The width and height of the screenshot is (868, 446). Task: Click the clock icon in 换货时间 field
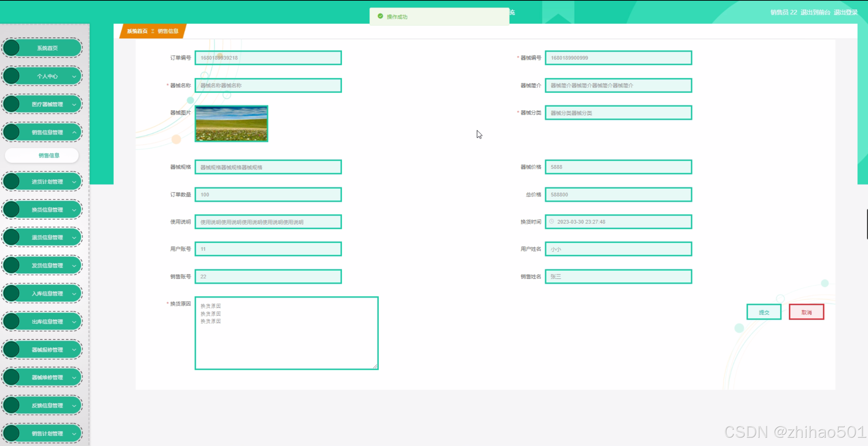(552, 221)
